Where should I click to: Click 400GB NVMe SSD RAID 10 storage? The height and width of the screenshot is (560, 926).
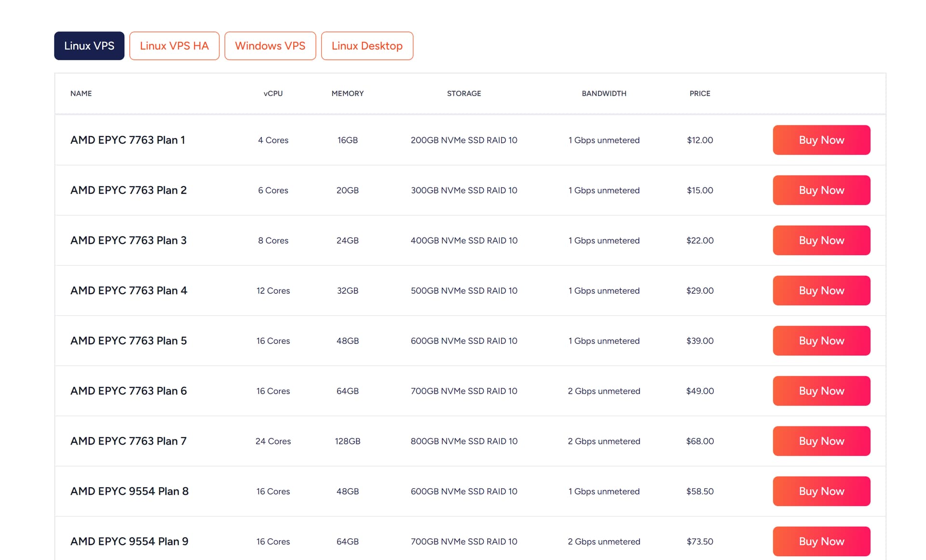[464, 240]
